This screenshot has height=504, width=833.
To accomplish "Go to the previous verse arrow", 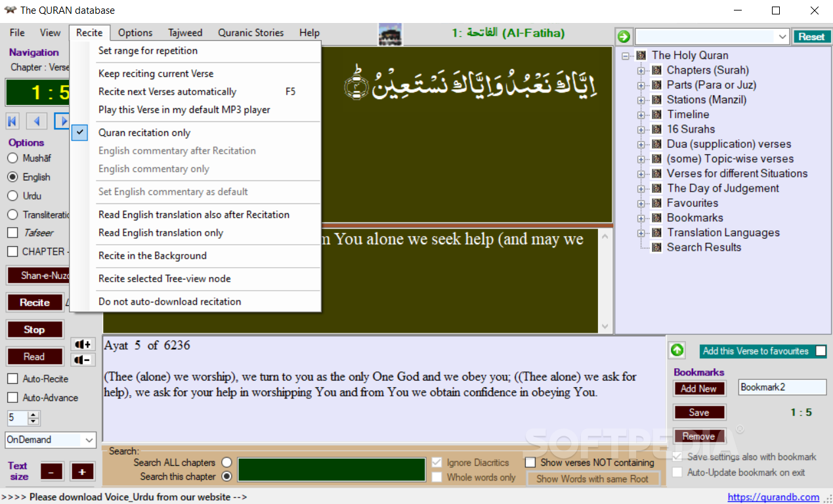I will click(x=37, y=121).
